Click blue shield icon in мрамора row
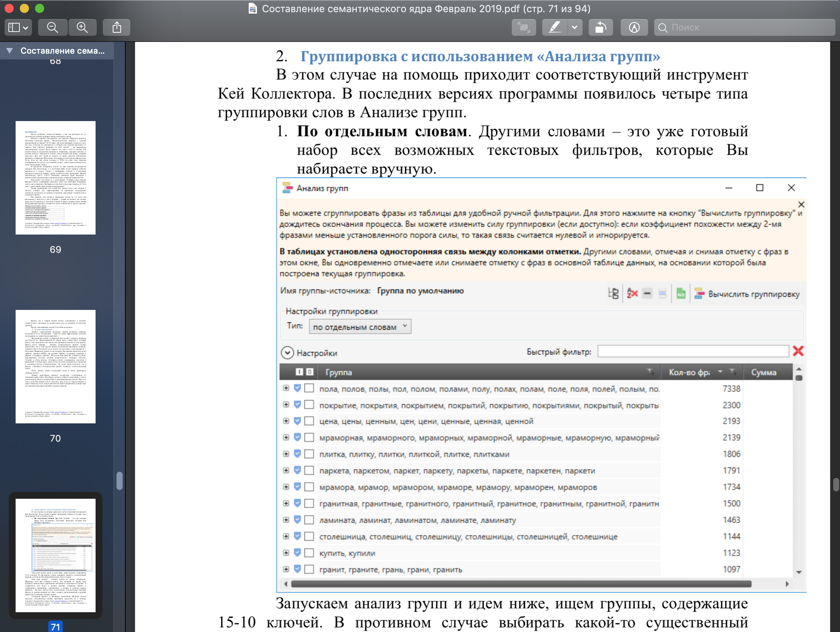Screen dimensions: 840x632 point(297,487)
